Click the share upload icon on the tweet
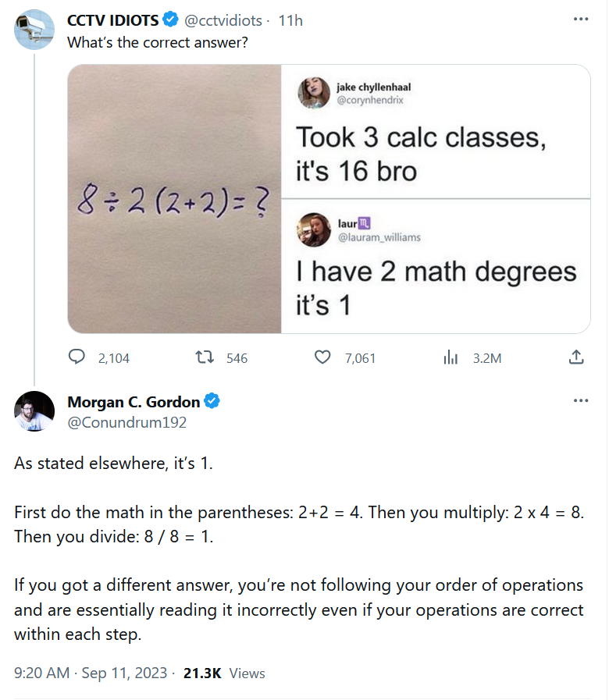 pyautogui.click(x=576, y=357)
